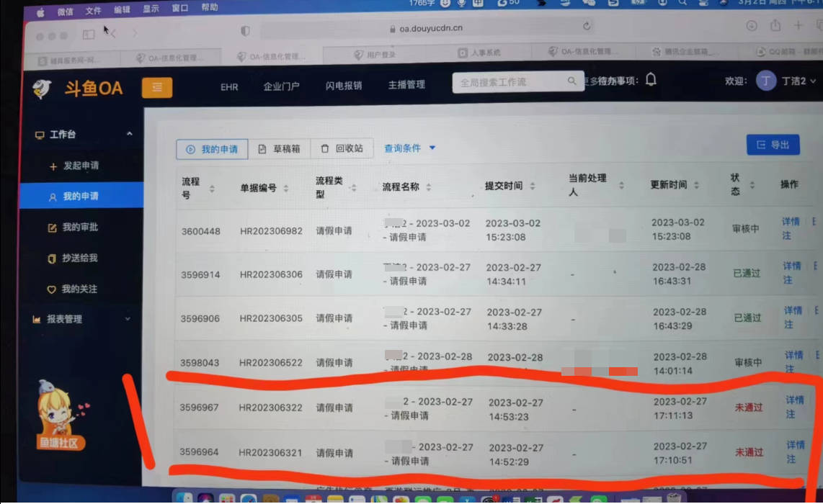Open the 编辑 menu in macOS menu bar
Viewport: 823px width, 504px height.
122,9
